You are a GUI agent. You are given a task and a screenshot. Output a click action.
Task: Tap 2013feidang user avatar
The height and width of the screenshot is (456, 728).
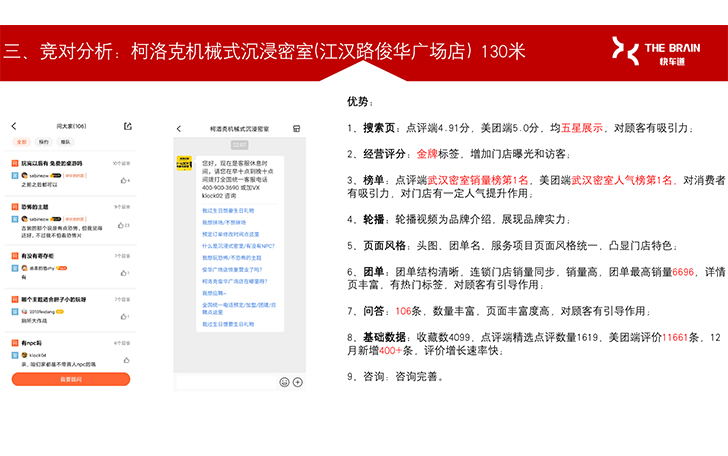[25, 312]
